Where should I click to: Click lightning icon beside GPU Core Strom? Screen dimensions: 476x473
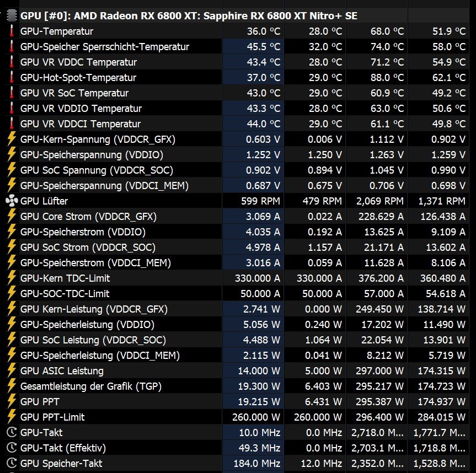point(12,216)
